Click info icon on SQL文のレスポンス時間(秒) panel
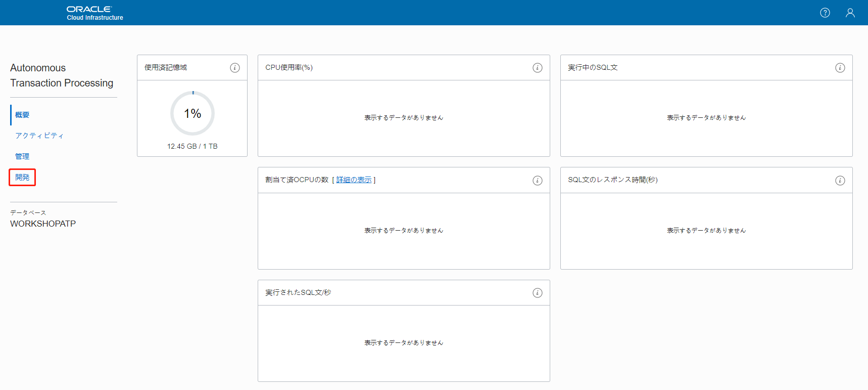The height and width of the screenshot is (390, 868). tap(840, 181)
